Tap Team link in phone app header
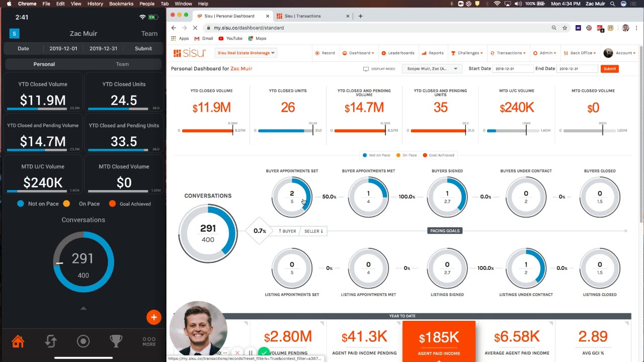 pyautogui.click(x=149, y=34)
